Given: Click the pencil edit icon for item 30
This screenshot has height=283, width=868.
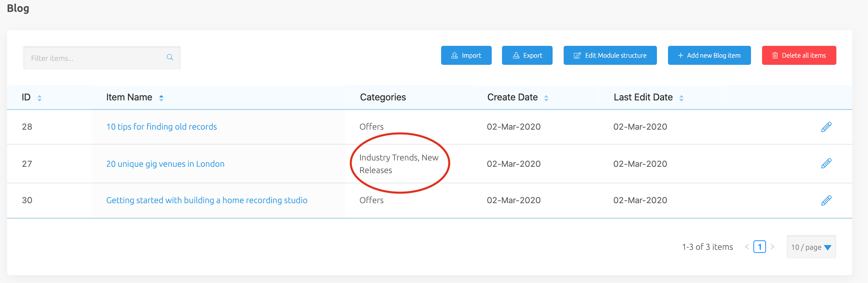Looking at the screenshot, I should click(826, 200).
